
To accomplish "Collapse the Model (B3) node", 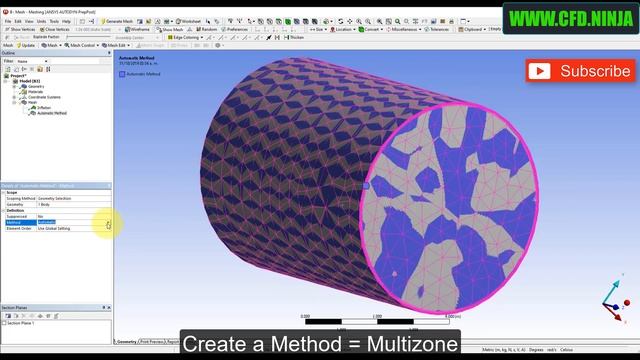I will (6, 81).
